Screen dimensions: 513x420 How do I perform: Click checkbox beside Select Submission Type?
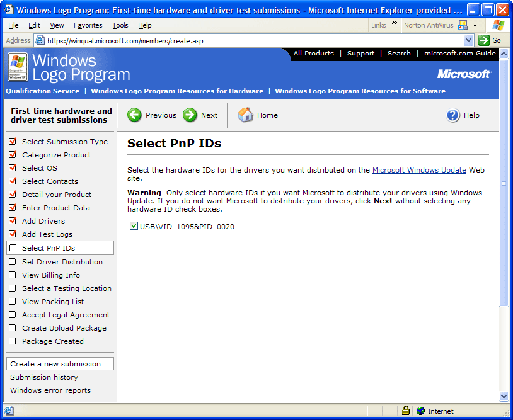[13, 141]
